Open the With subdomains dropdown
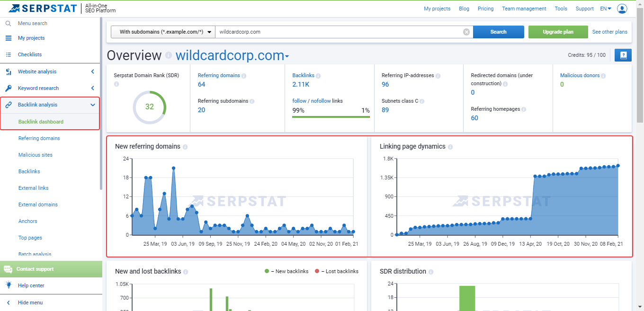644x311 pixels. pos(163,32)
